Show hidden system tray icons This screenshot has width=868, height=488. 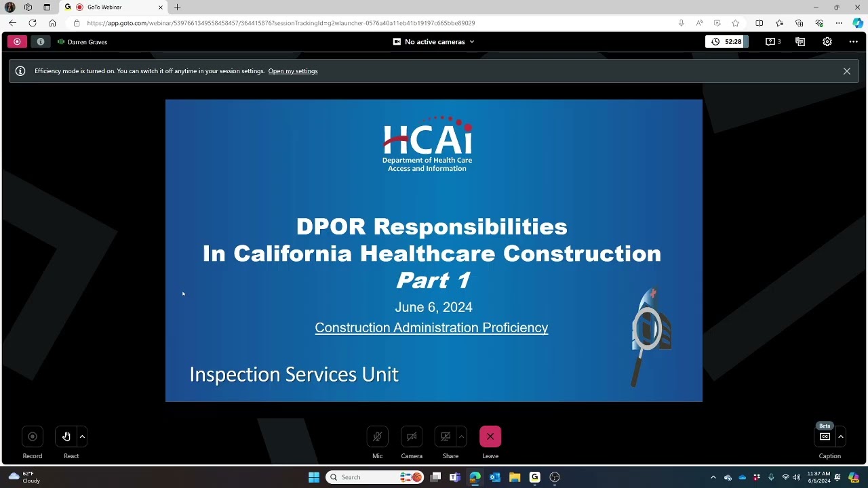(713, 477)
